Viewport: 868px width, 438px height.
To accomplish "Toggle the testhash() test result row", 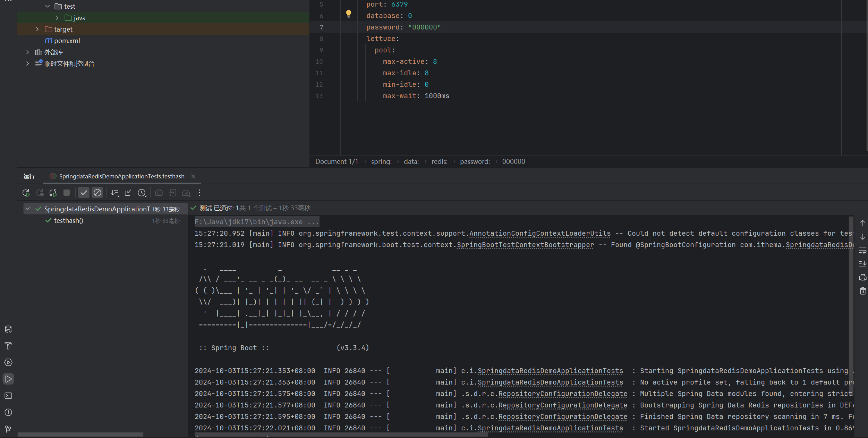I will pos(69,220).
